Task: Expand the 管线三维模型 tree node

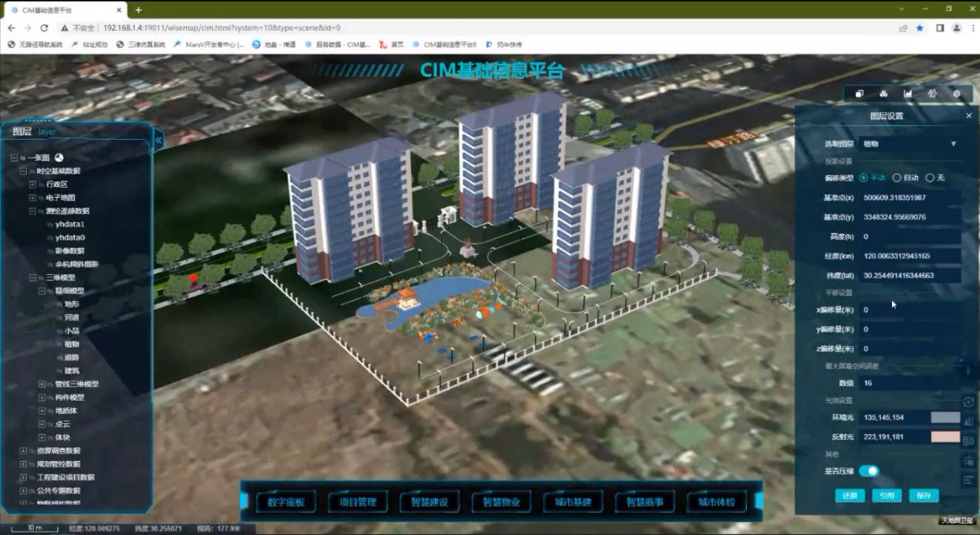Action: [x=42, y=384]
